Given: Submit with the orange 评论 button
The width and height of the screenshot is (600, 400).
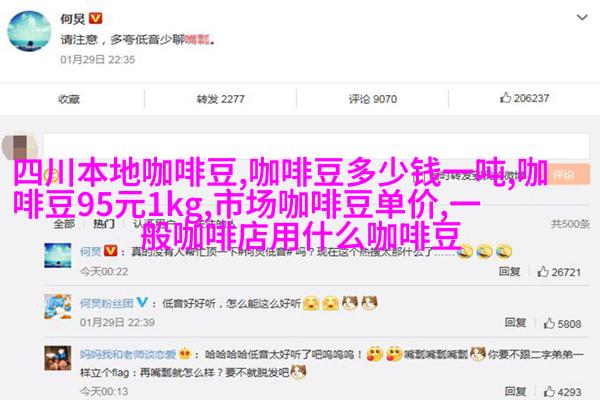Looking at the screenshot, I should tap(568, 175).
